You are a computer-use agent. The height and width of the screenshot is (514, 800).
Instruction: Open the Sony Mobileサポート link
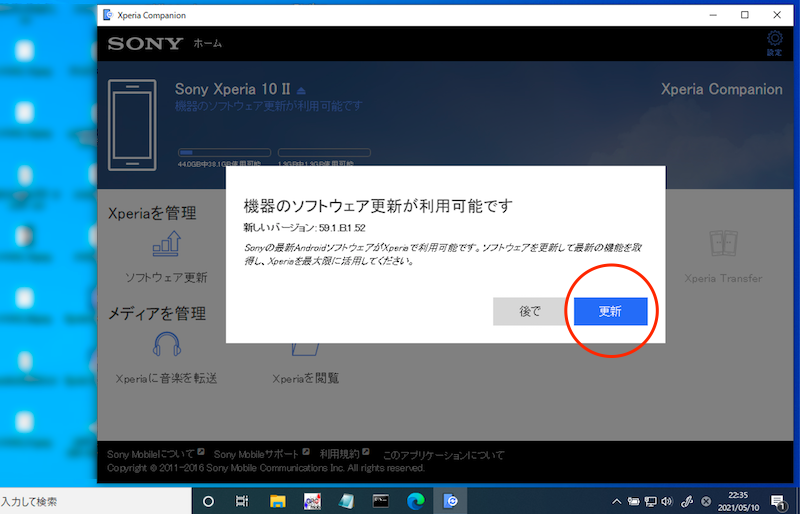(x=257, y=455)
